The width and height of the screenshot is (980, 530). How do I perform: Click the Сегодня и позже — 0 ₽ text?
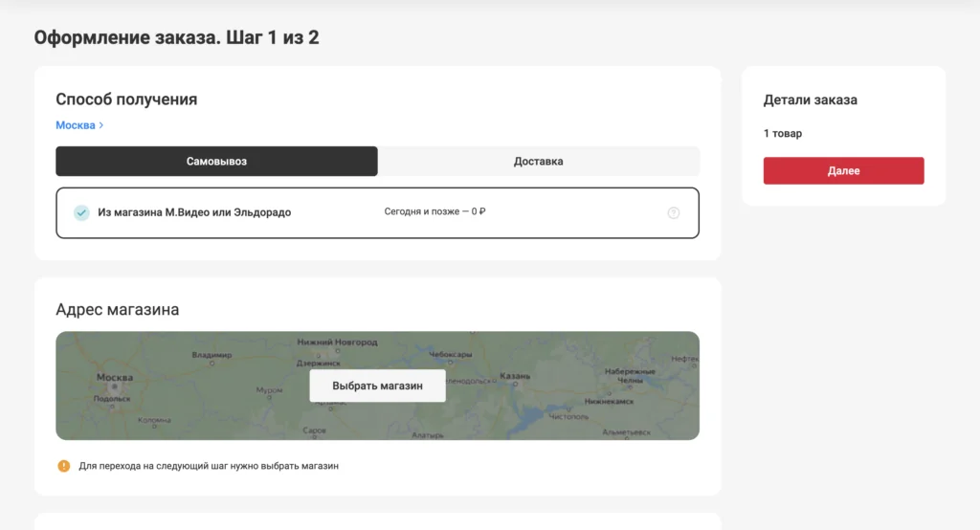point(434,212)
